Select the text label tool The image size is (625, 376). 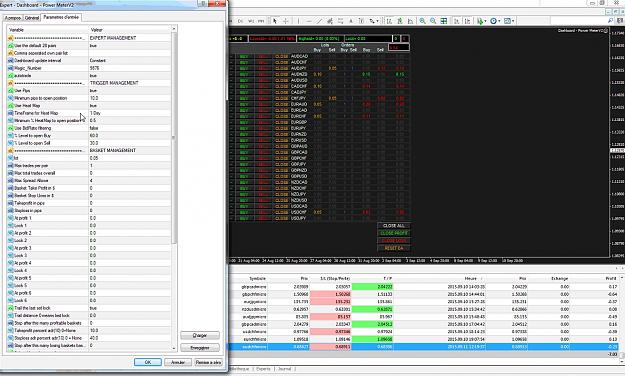[x=361, y=21]
